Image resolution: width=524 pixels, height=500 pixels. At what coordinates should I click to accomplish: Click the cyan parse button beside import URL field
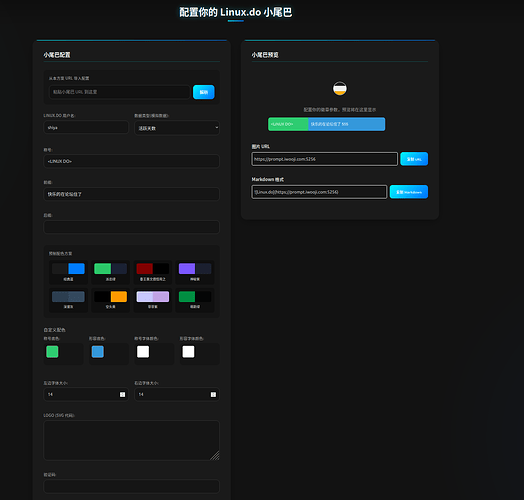pos(204,92)
